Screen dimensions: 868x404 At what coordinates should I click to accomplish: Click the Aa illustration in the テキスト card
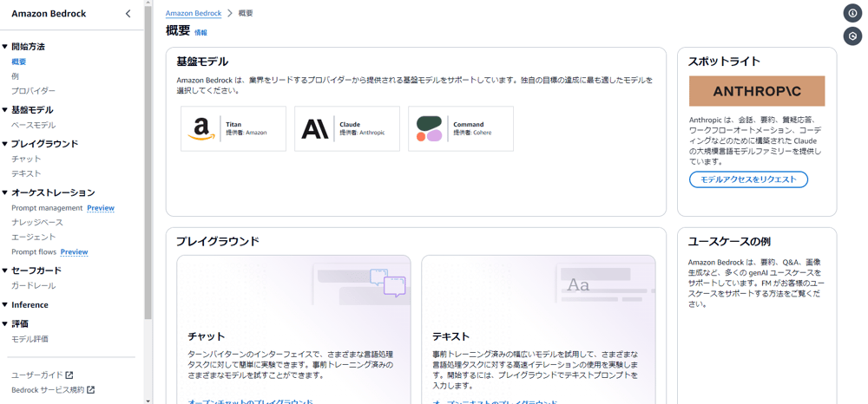[578, 285]
